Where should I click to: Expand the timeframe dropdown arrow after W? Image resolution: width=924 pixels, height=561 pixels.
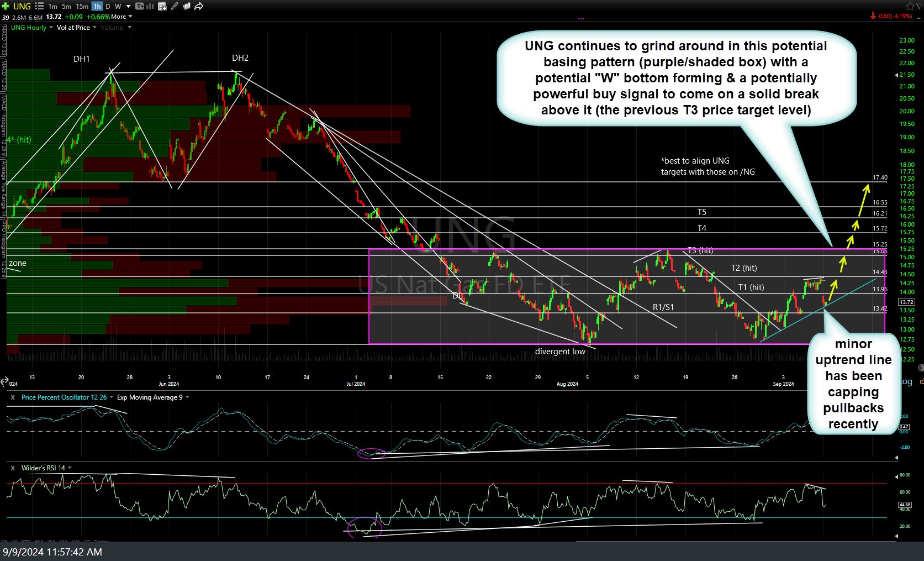[128, 6]
